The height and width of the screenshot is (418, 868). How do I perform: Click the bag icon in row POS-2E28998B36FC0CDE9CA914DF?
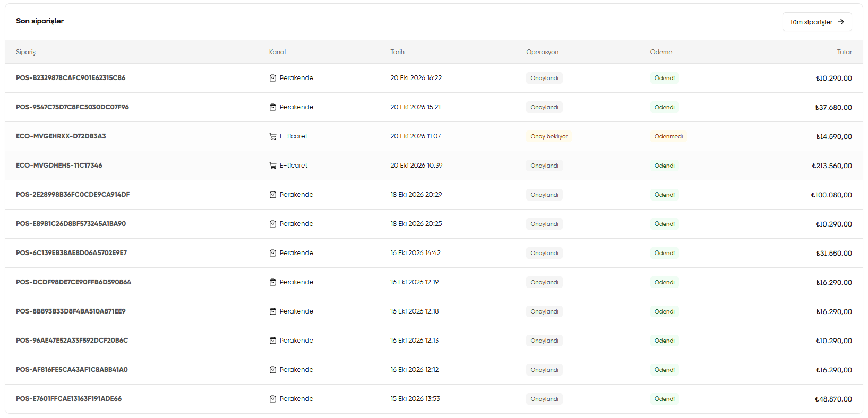coord(273,195)
